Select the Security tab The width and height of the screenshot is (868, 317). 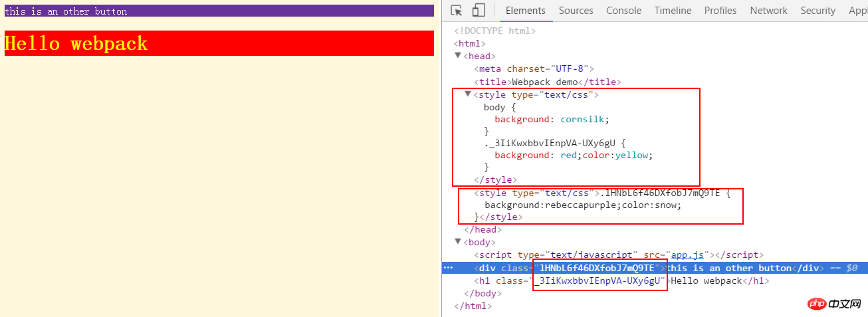click(817, 11)
